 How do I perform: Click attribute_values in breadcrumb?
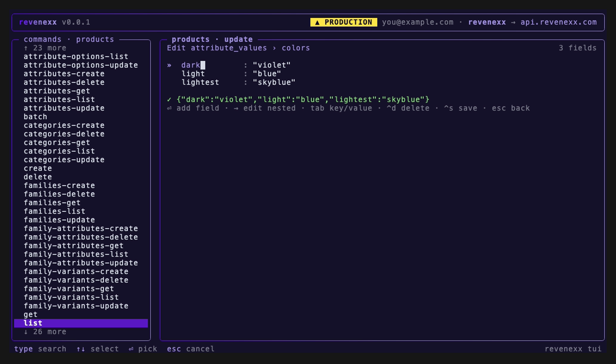pos(229,48)
